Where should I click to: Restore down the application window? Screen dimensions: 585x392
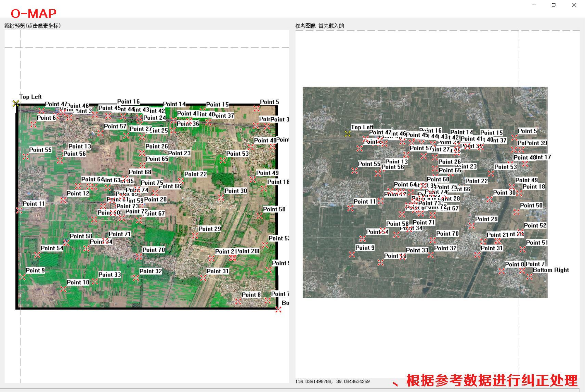click(554, 5)
